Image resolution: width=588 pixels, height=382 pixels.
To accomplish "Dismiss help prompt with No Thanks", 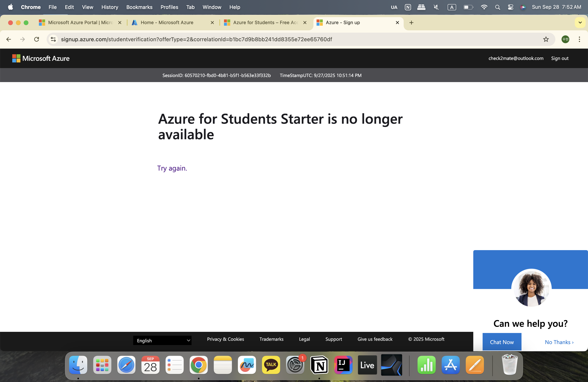I will (559, 342).
